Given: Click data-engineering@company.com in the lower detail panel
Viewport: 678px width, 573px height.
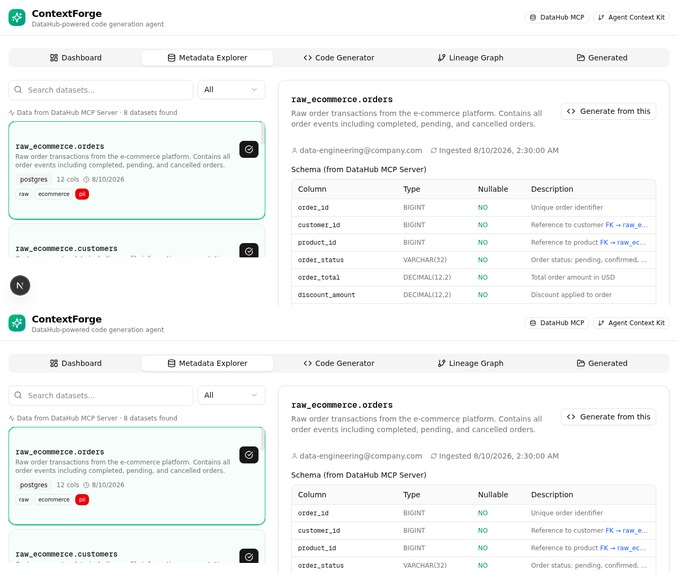Looking at the screenshot, I should (361, 456).
